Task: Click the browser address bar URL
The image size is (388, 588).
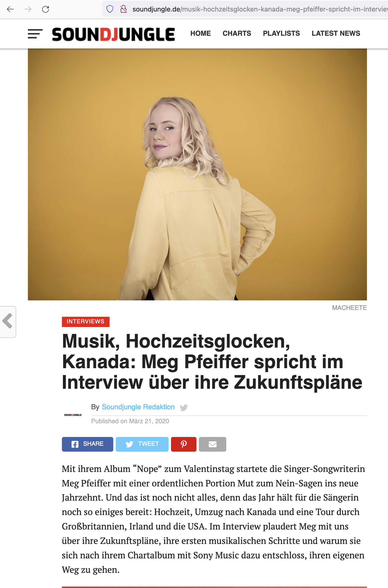Action: coord(260,9)
